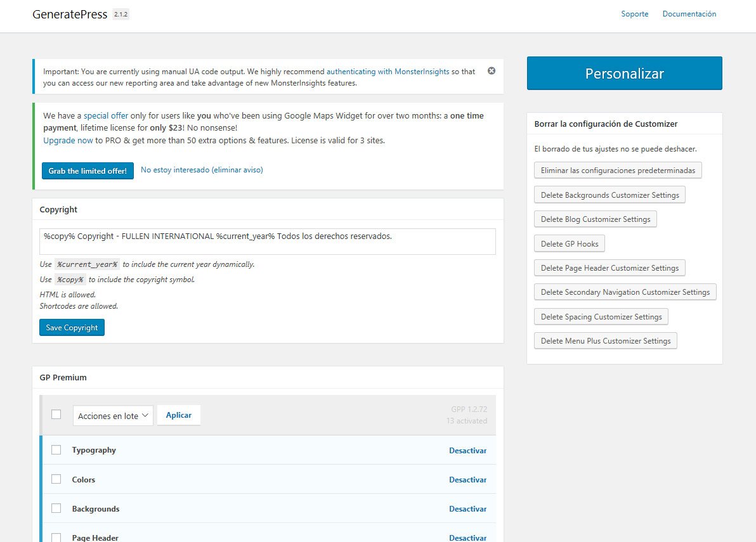Image resolution: width=756 pixels, height=542 pixels.
Task: Click the Copyright section heading
Action: 58,210
